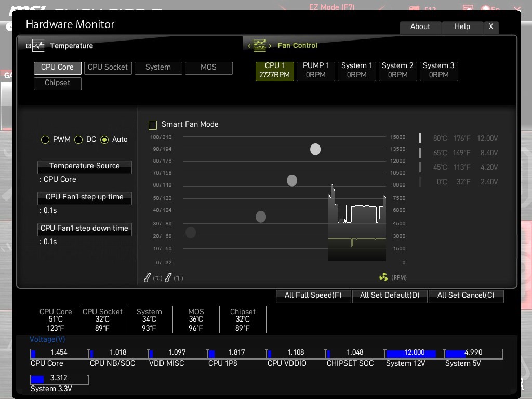Enable the Smart Fan Mode checkbox
The height and width of the screenshot is (399, 532).
(x=153, y=125)
